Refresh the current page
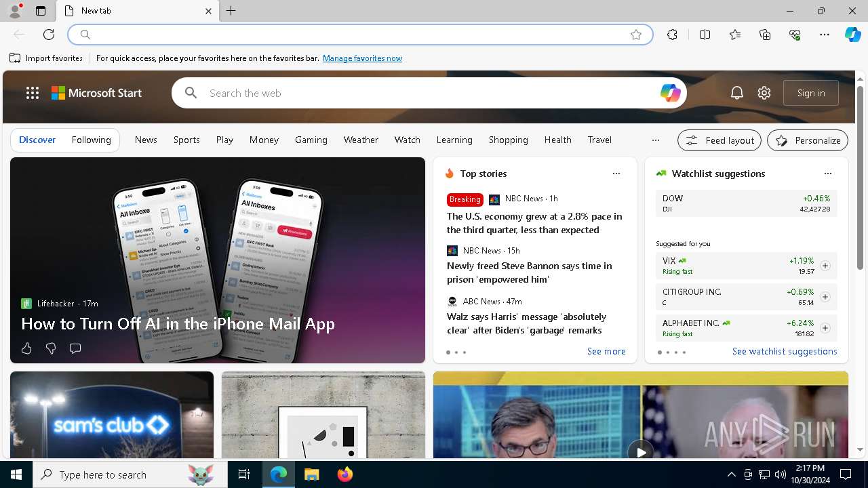868x488 pixels. pos(49,35)
